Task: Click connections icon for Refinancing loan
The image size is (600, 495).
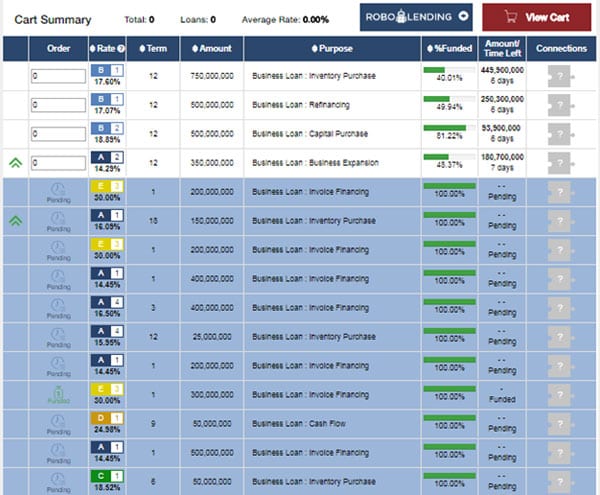Action: point(561,105)
